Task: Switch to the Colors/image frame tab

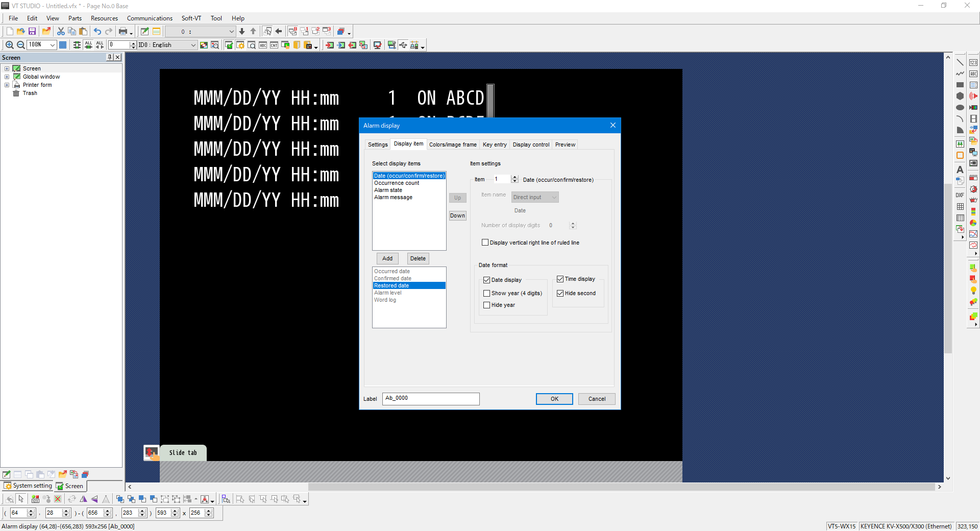Action: coord(453,144)
